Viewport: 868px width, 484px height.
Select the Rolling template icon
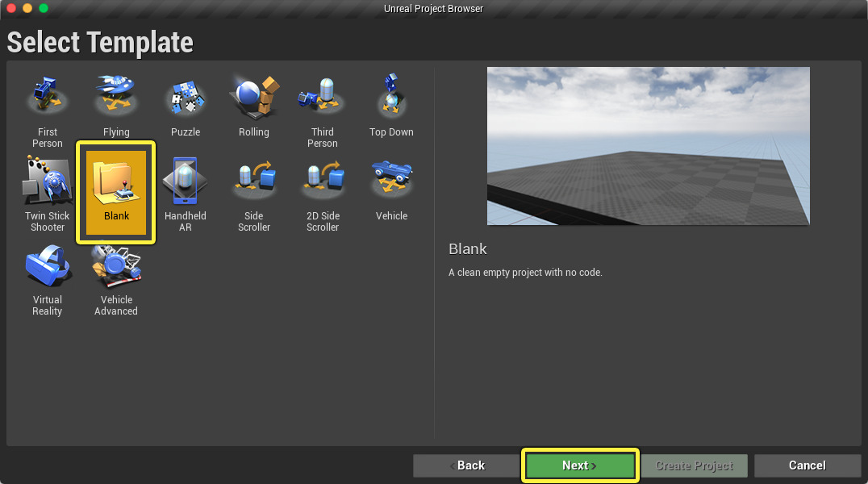pyautogui.click(x=254, y=98)
